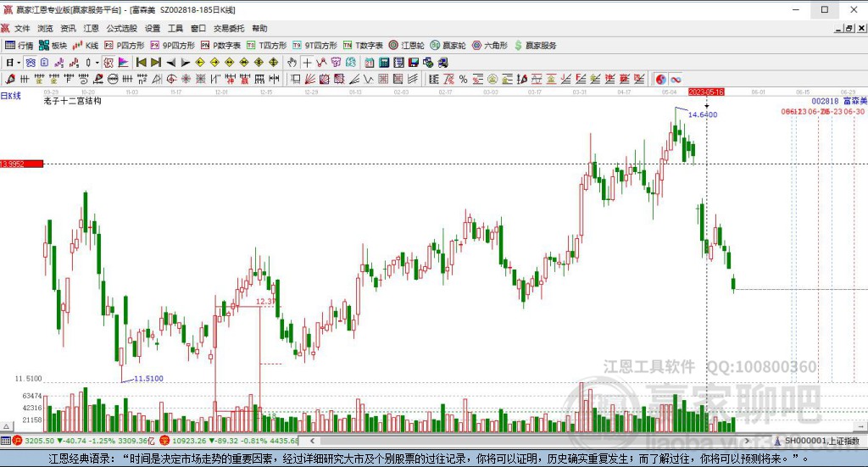Click the SH000001 上证指数 status entry

coord(817,441)
